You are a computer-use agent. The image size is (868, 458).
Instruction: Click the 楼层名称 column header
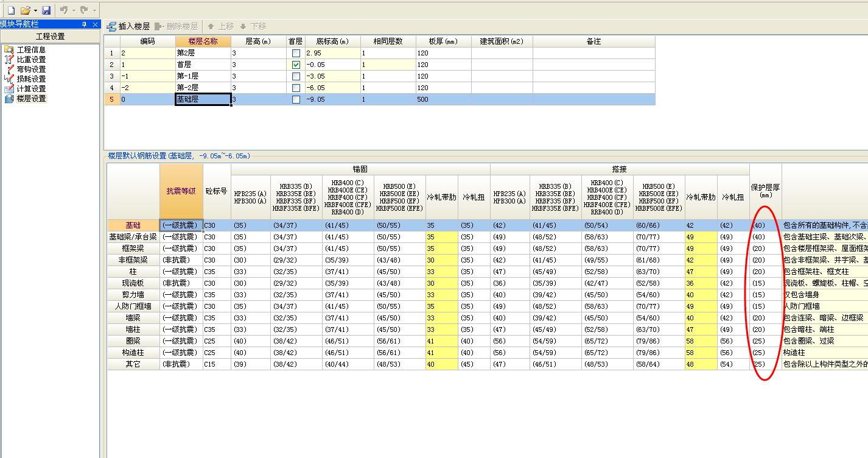(x=203, y=41)
